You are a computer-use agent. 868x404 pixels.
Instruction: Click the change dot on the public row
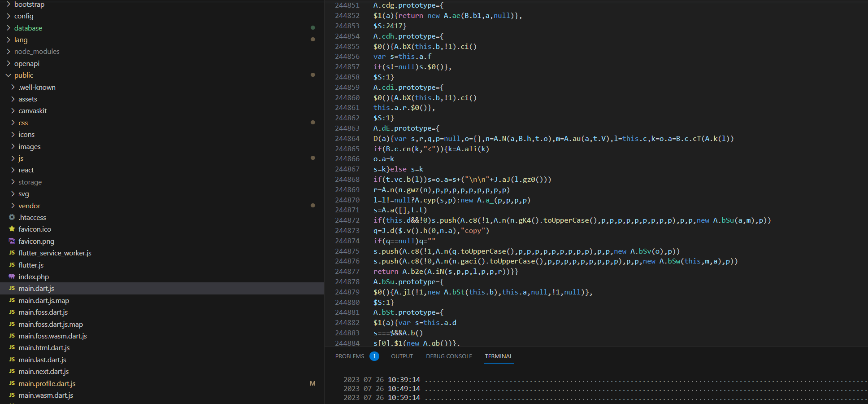tap(313, 75)
